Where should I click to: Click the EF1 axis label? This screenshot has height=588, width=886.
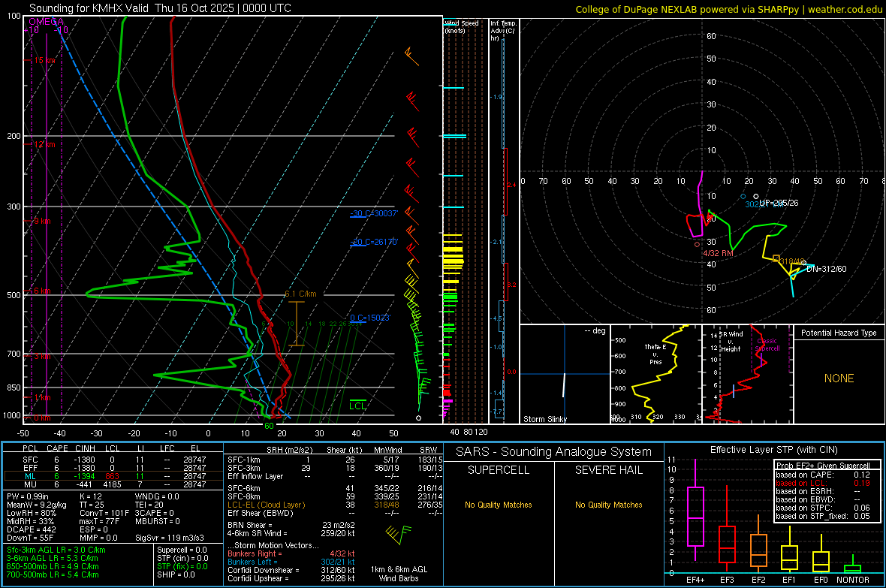click(789, 580)
